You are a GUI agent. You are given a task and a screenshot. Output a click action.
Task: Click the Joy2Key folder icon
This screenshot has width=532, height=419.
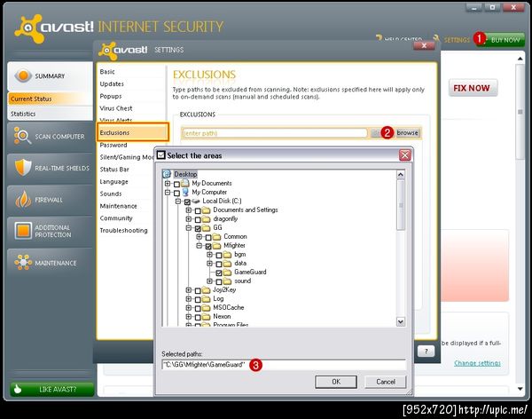pos(207,290)
